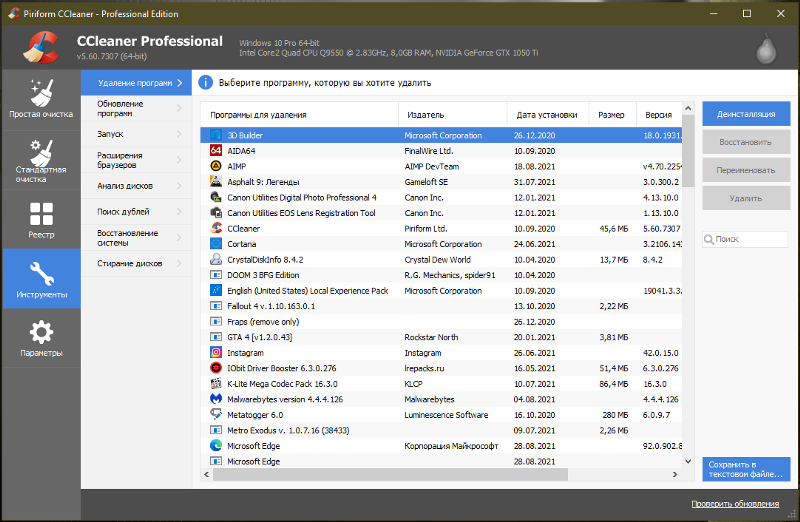Viewport: 800px width, 522px height.
Task: Click the Malwarebytes program icon
Action: tap(216, 399)
